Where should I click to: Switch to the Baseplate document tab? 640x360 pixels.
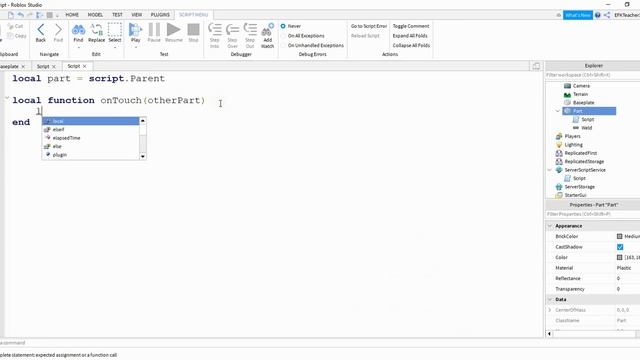[10, 66]
